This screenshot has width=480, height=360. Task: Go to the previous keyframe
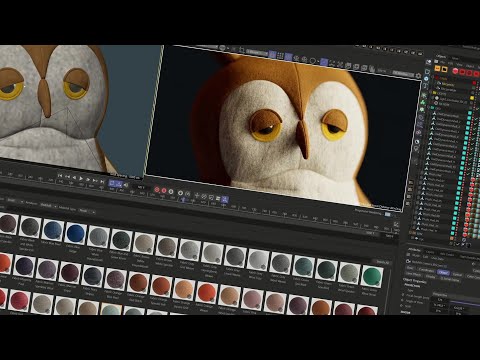(67, 177)
